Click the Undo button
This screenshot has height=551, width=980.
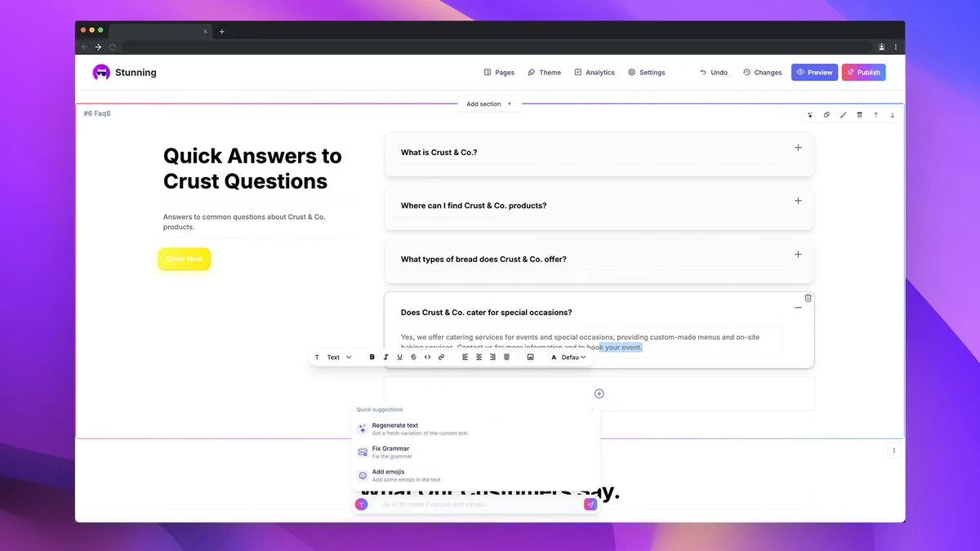point(714,73)
